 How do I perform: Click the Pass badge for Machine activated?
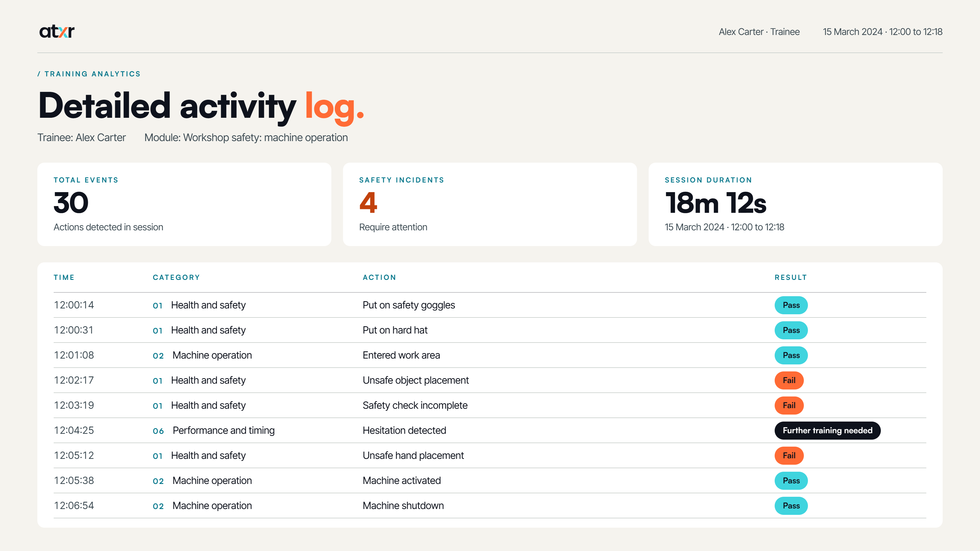[x=791, y=481]
